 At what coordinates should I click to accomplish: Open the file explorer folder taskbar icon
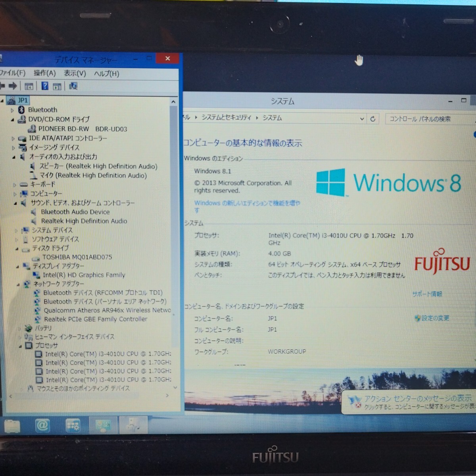point(13,426)
